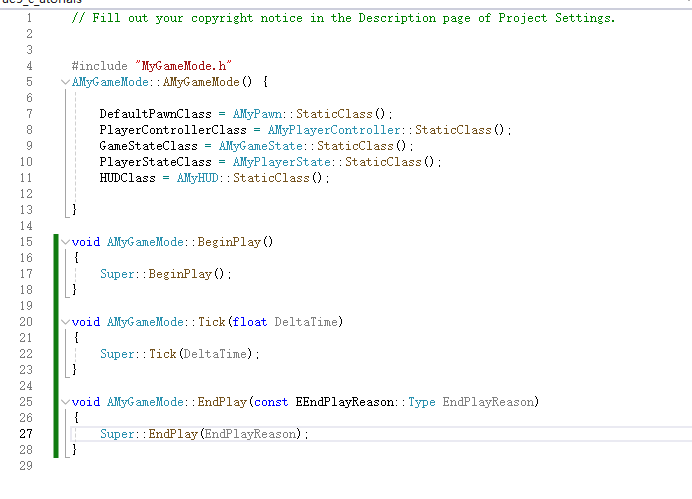
Task: Click the HUDClass identifier
Action: pos(127,178)
